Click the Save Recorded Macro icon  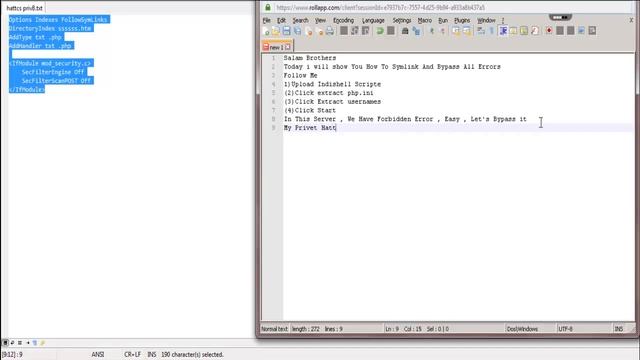point(592,31)
